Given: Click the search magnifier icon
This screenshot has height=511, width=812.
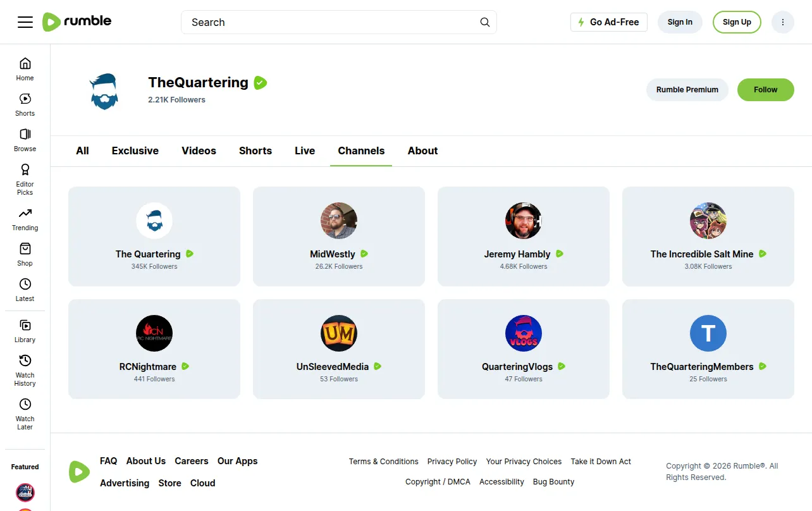Looking at the screenshot, I should click(485, 22).
